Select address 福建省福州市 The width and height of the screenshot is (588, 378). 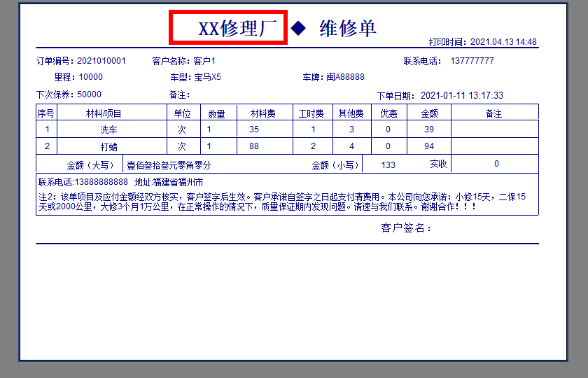click(177, 182)
